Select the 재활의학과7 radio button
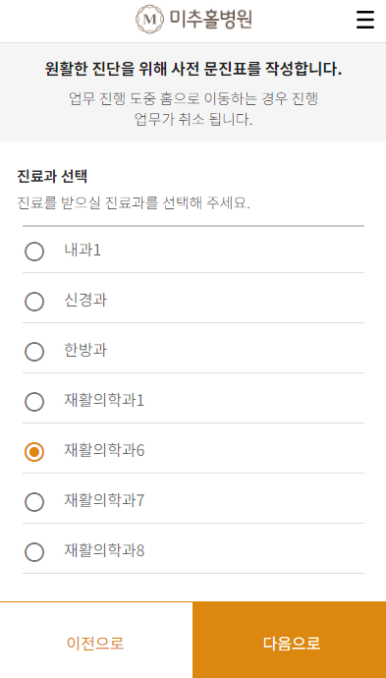 point(34,502)
